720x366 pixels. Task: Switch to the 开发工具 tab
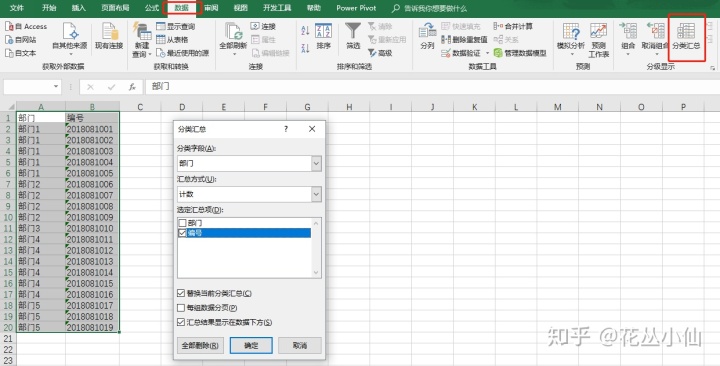(x=277, y=8)
